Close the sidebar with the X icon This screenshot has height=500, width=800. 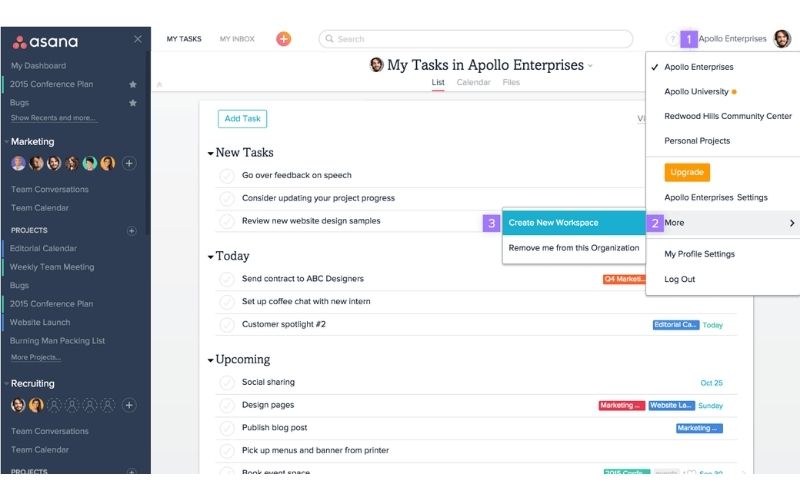pyautogui.click(x=138, y=39)
